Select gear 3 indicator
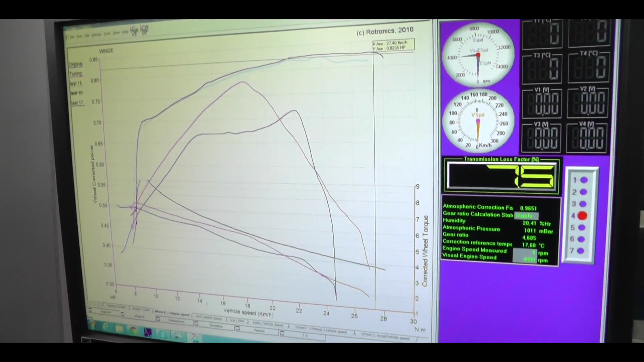The height and width of the screenshot is (362, 644). tap(583, 204)
